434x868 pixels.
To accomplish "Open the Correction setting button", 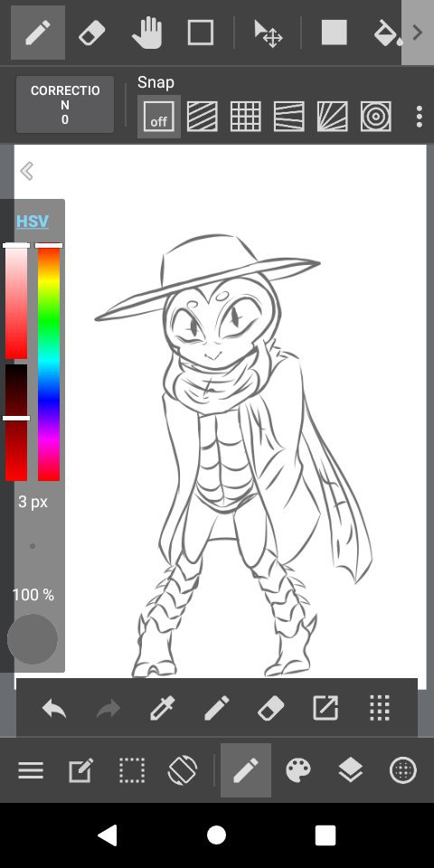I will (x=65, y=105).
